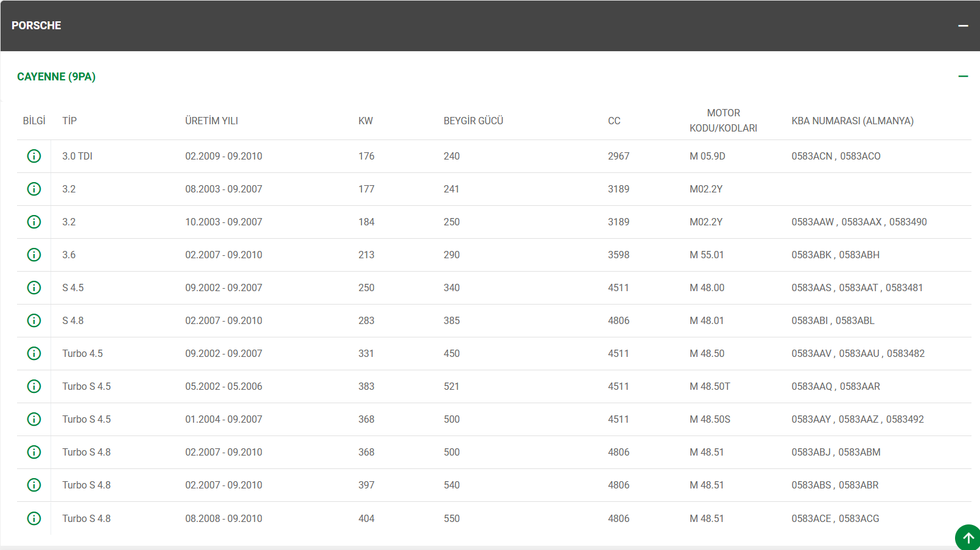This screenshot has height=550, width=980.
Task: Open info for Turbo S 4.8 550 hp
Action: (34, 518)
